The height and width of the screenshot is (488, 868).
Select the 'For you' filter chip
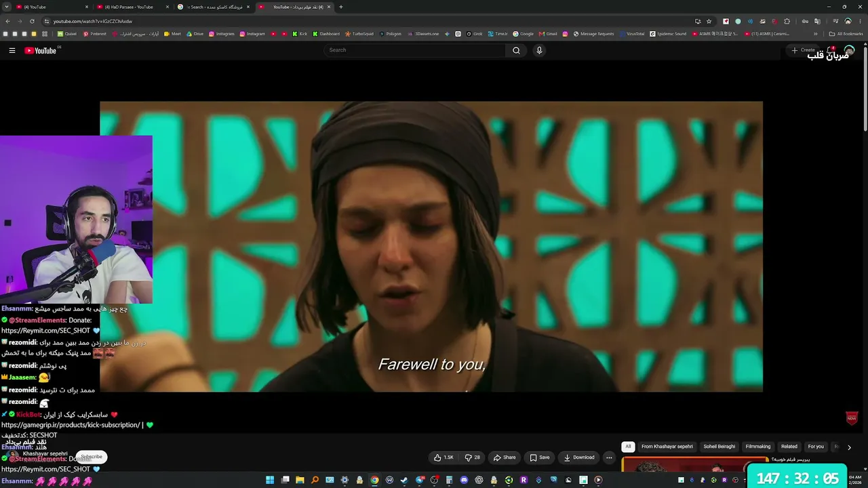coord(816,447)
